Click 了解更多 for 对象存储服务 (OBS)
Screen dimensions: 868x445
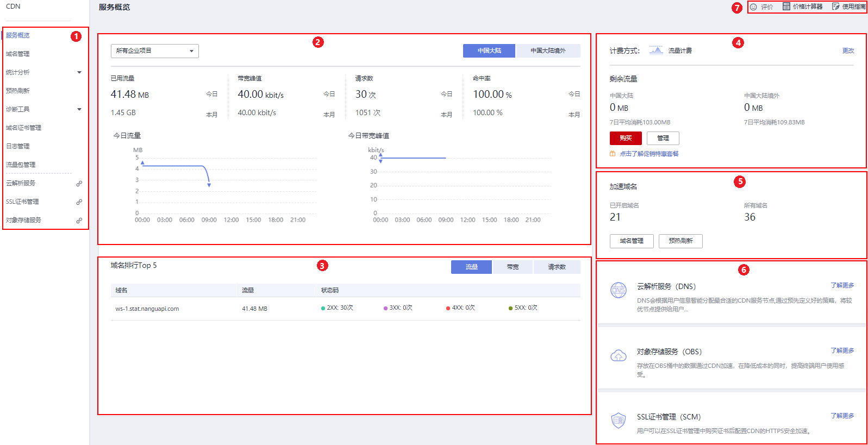click(x=842, y=350)
